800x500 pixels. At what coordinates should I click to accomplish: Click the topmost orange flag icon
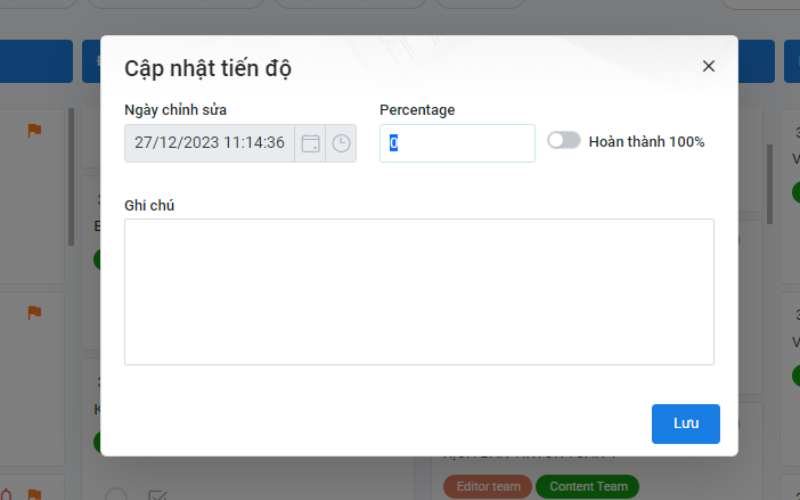point(34,129)
